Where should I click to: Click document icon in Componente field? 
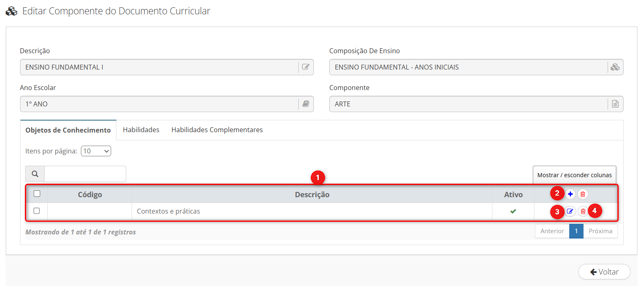pos(615,104)
